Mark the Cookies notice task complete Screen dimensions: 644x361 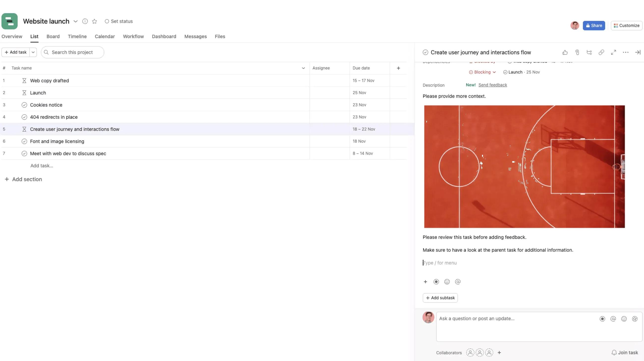click(24, 105)
